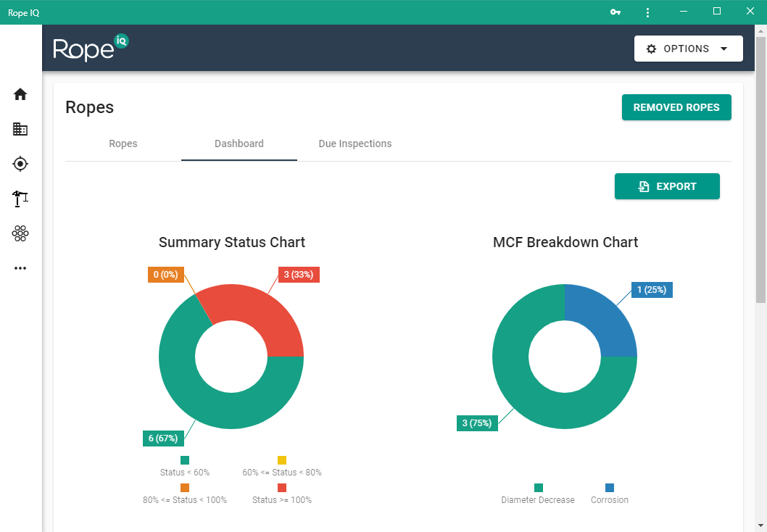
Task: Toggle the Corrosion legend swatch
Action: tap(610, 488)
